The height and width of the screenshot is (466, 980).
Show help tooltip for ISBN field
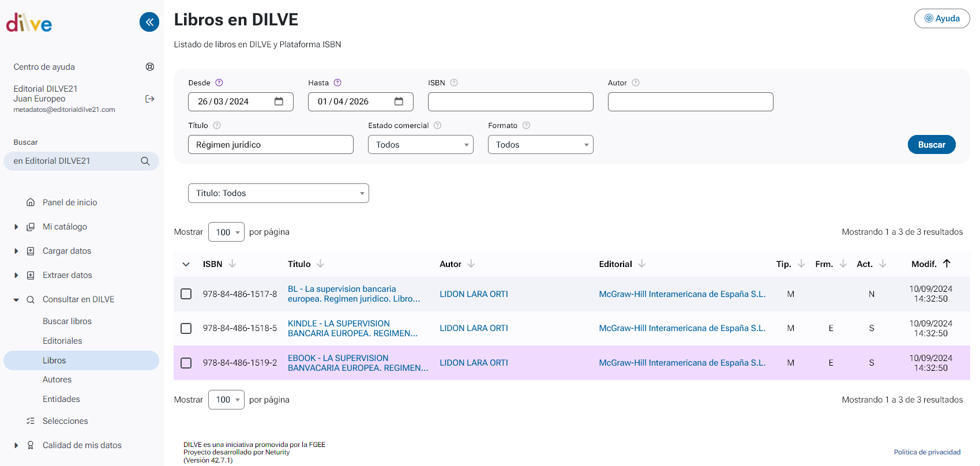point(454,83)
